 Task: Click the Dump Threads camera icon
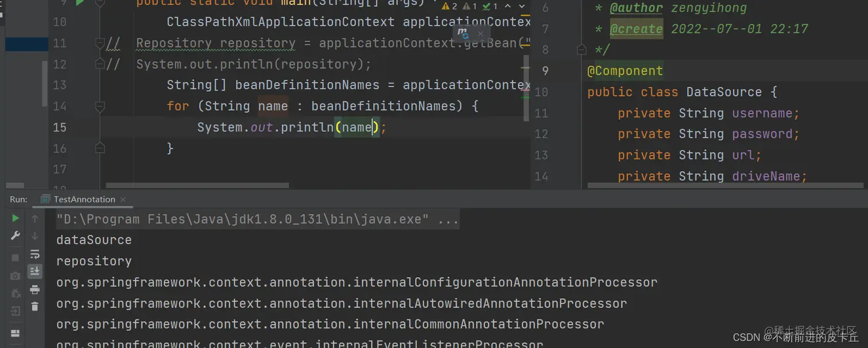point(15,276)
